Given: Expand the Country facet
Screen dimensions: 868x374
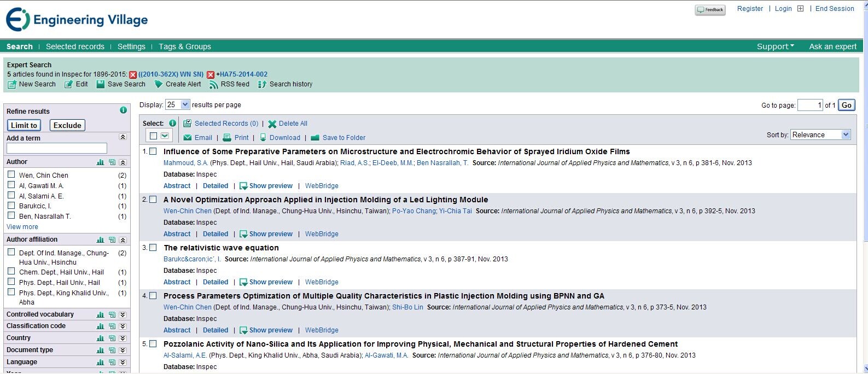Looking at the screenshot, I should pyautogui.click(x=123, y=338).
